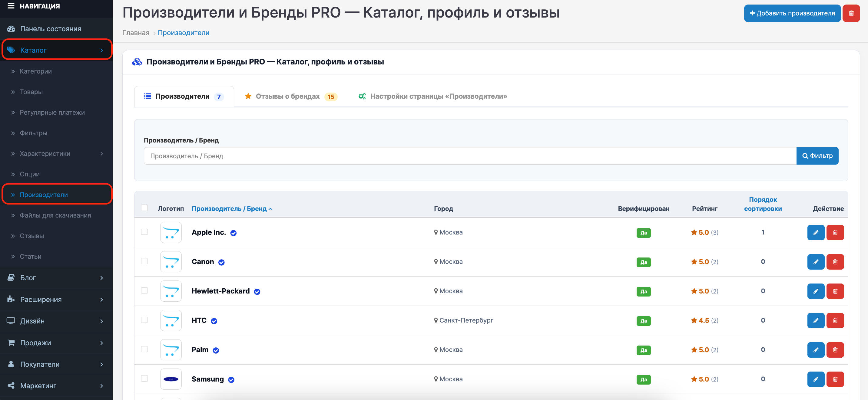
Task: Delete Hewlett-Packard with the trash icon
Action: point(835,291)
